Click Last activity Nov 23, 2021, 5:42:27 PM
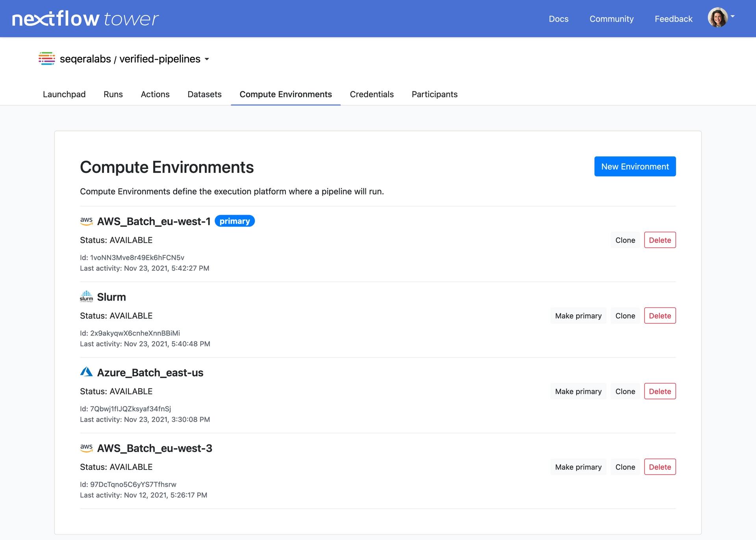This screenshot has height=540, width=756. pyautogui.click(x=145, y=268)
